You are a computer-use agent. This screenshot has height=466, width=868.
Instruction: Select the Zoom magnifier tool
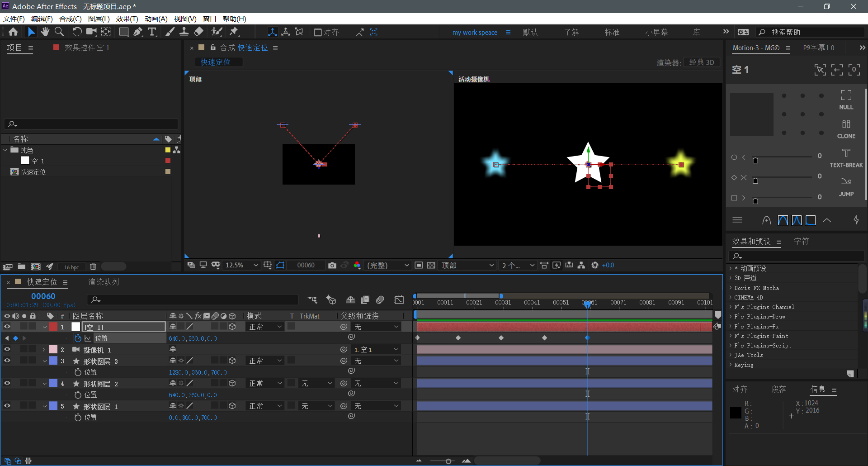pos(59,32)
